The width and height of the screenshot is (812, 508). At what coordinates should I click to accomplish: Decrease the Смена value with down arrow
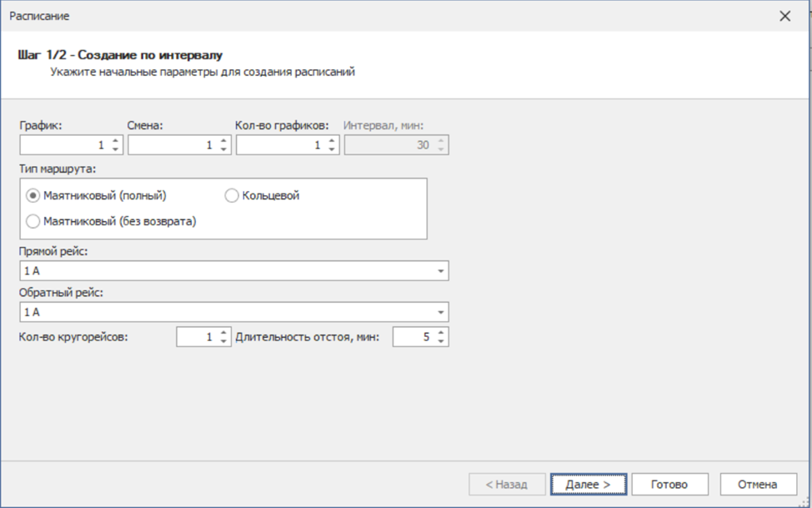223,149
